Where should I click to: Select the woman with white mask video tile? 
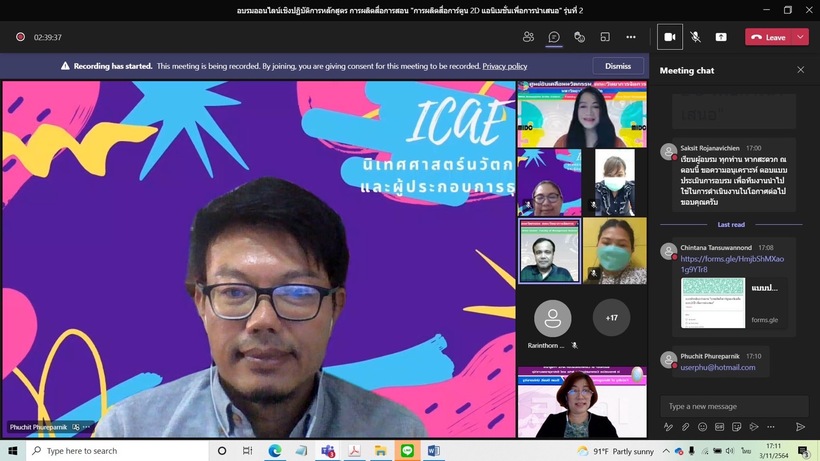point(614,182)
